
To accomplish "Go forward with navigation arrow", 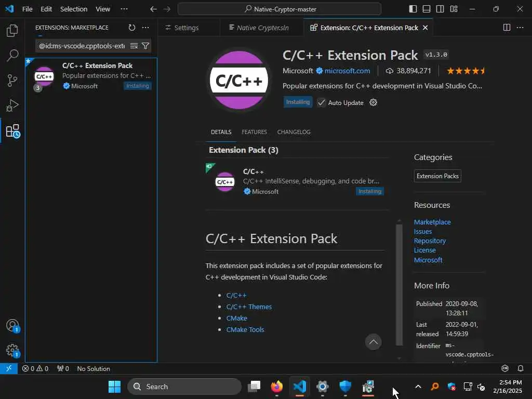I will (167, 9).
